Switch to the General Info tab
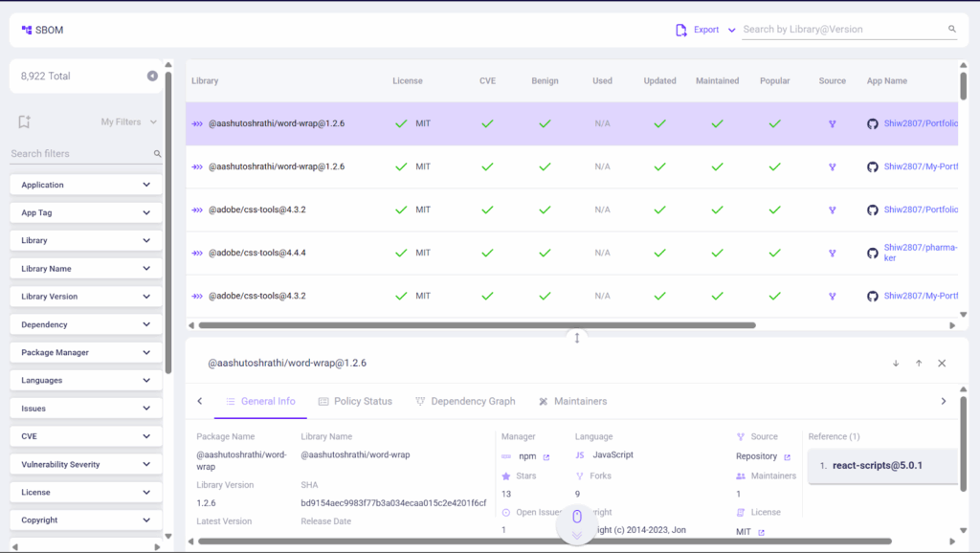Image resolution: width=980 pixels, height=553 pixels. point(260,401)
